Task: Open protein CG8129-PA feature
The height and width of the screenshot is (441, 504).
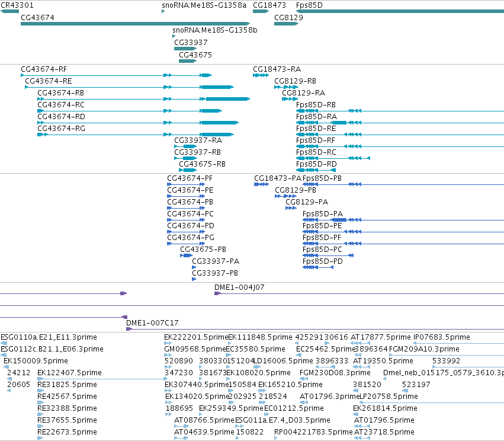Action: [x=291, y=208]
